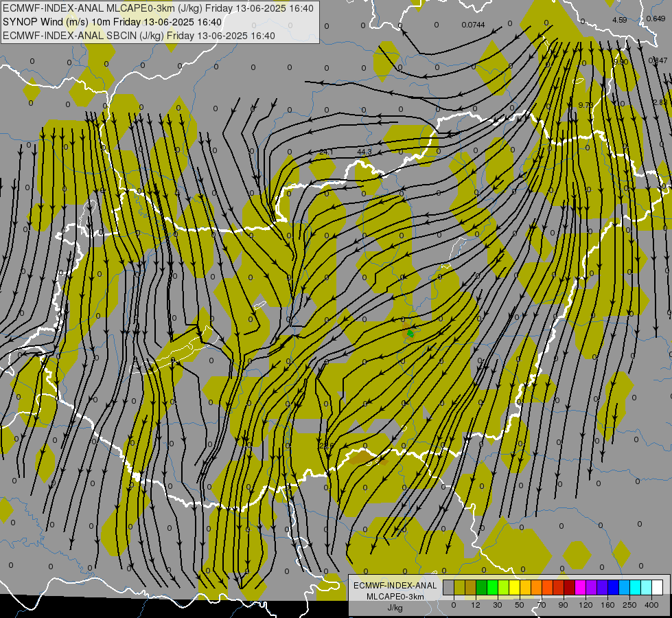Click the red swatch before the 90 tick

(559, 587)
